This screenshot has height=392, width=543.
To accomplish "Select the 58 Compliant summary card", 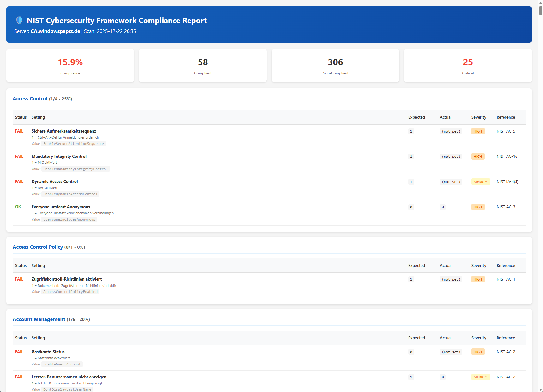I will [x=203, y=66].
